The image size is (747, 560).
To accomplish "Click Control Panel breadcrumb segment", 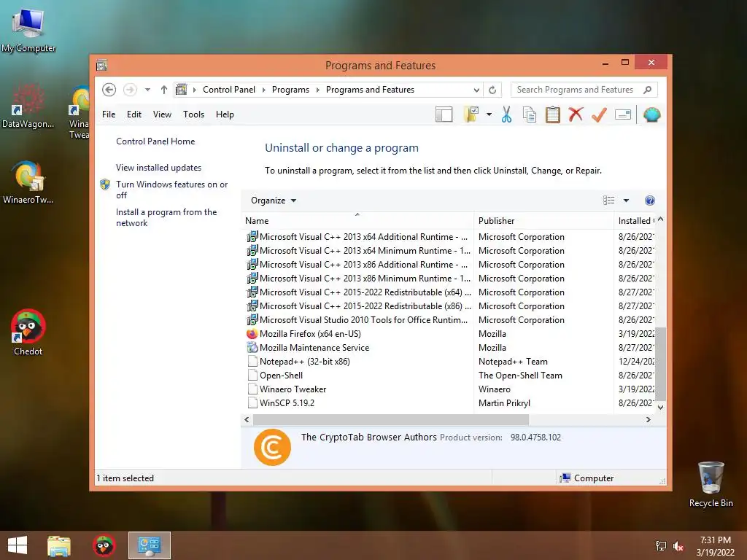I will coord(228,90).
